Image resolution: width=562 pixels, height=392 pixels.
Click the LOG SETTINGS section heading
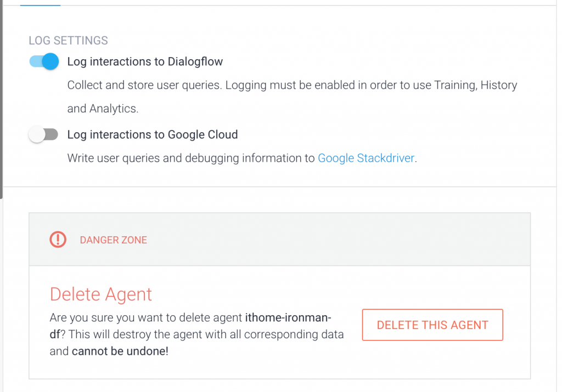point(68,41)
